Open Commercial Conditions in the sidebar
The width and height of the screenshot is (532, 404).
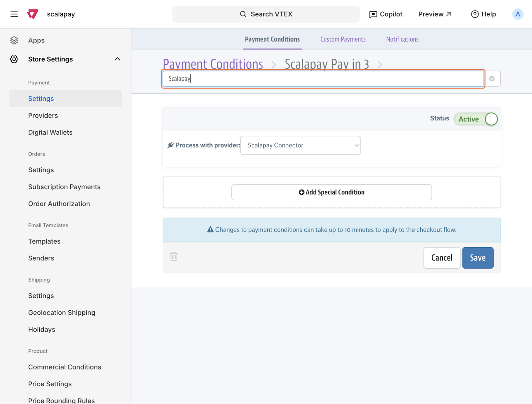(65, 367)
